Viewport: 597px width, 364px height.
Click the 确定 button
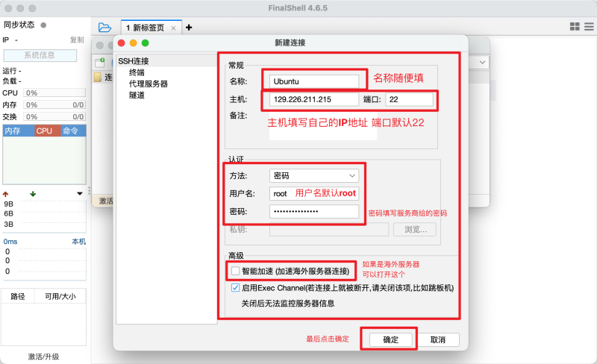pyautogui.click(x=390, y=339)
